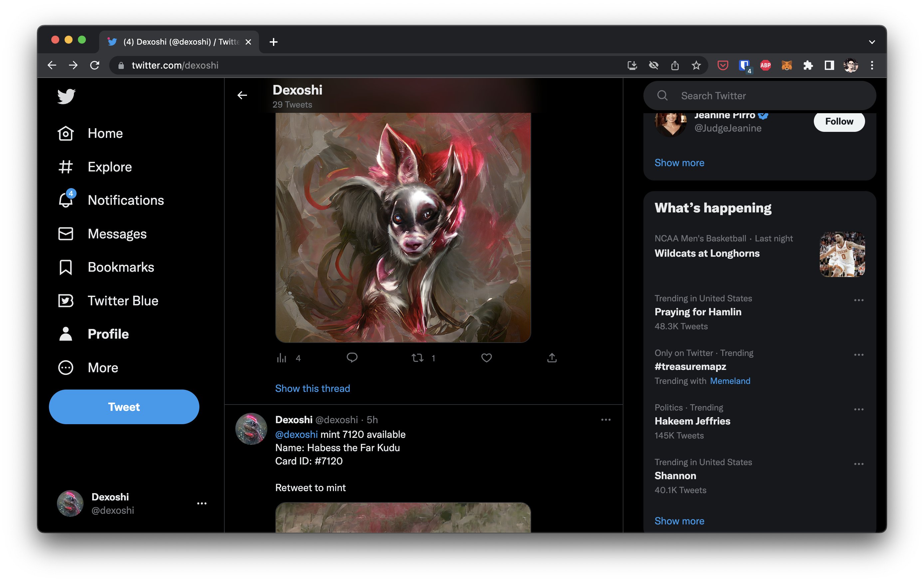This screenshot has height=582, width=924.
Task: Select the Dexoshi Twitter tab
Action: point(179,42)
